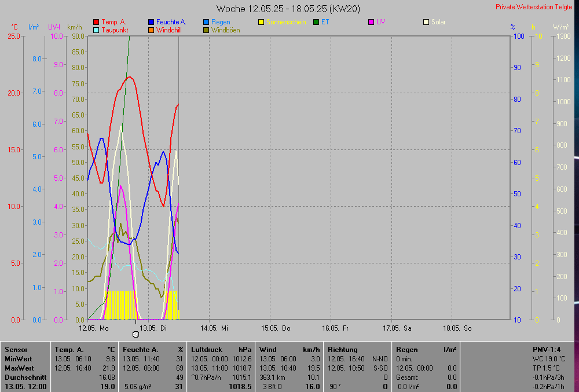Click the 'Windböen' legend label
Viewport: 579px width, 392px height.
pos(226,30)
